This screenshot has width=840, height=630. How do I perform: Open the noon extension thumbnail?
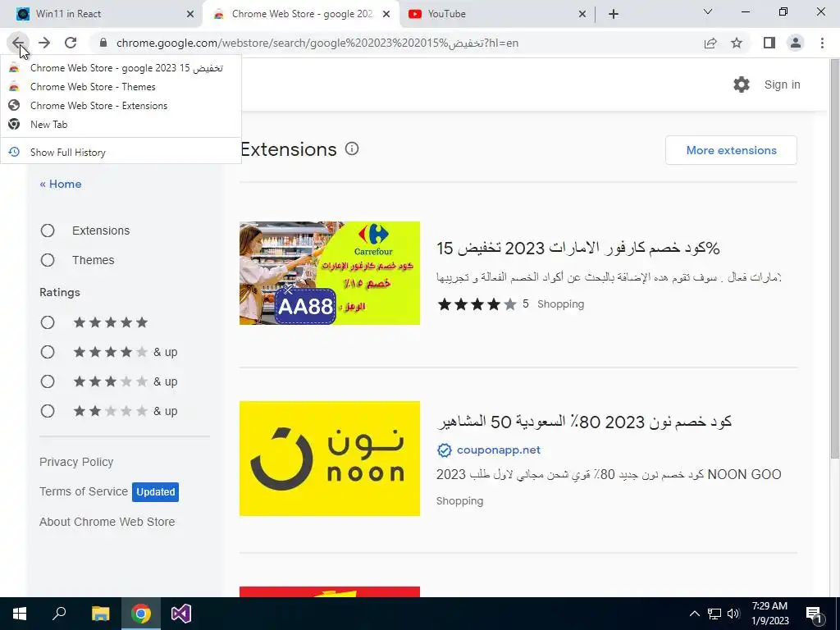pos(330,458)
